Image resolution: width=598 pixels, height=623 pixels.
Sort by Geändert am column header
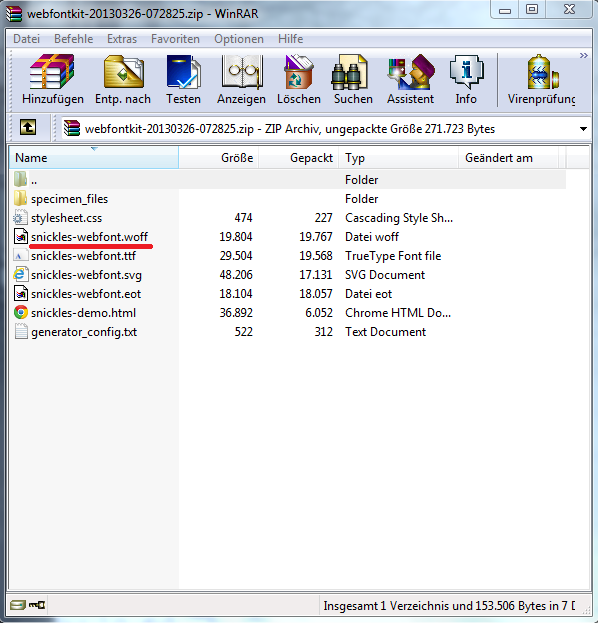pyautogui.click(x=508, y=158)
